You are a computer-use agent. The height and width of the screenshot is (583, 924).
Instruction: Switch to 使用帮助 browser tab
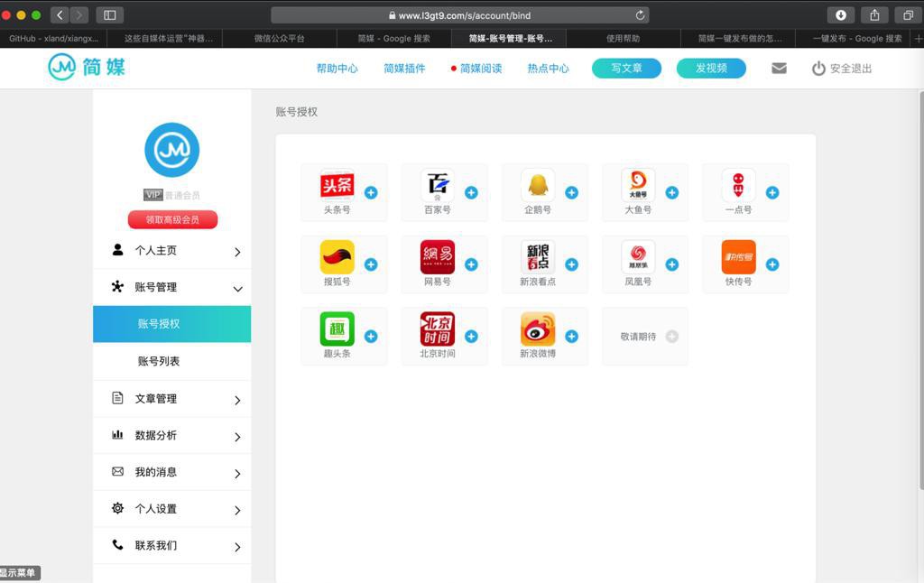[623, 38]
